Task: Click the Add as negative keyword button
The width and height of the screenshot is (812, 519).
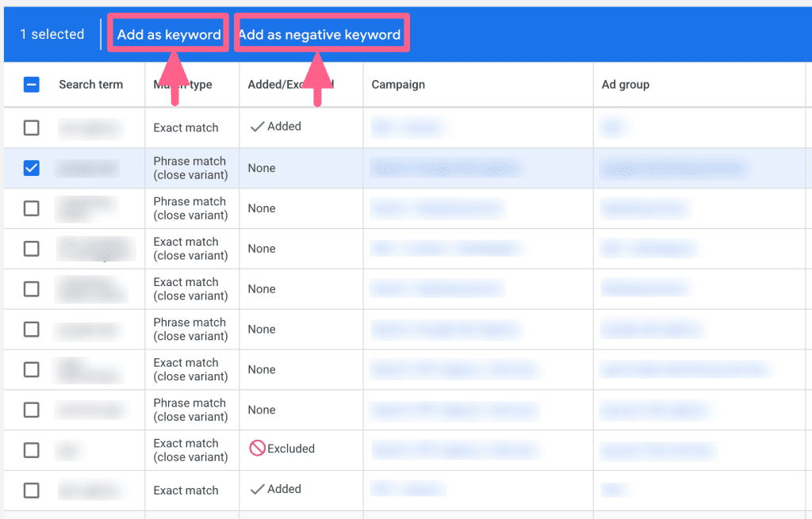Action: 320,34
